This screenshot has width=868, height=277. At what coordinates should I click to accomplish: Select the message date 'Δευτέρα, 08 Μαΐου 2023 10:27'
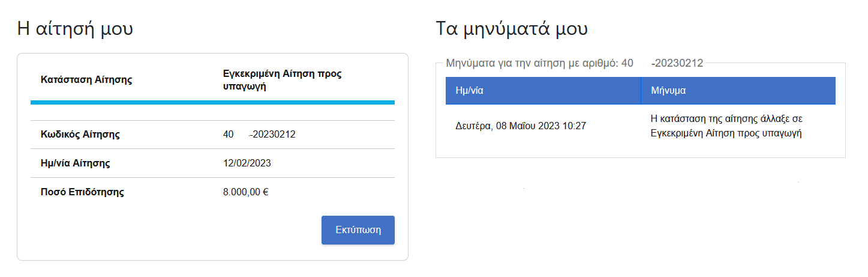(x=521, y=126)
